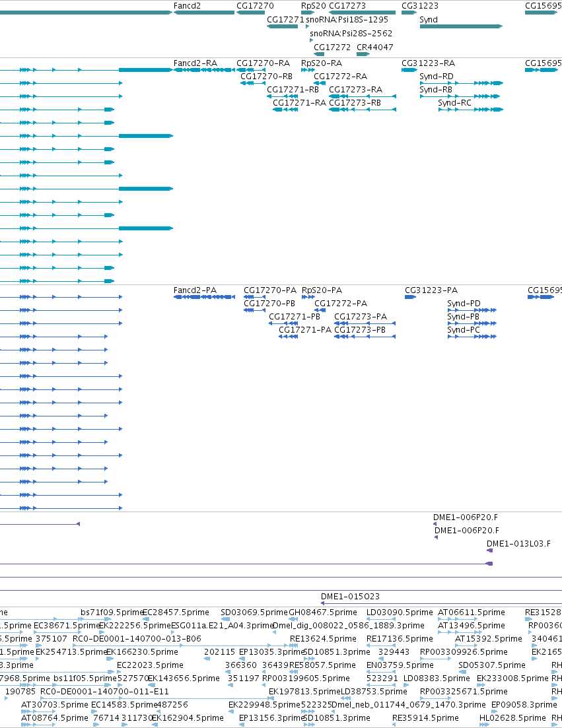
Task: Select the CG17272-RA transcript label
Action: point(341,77)
